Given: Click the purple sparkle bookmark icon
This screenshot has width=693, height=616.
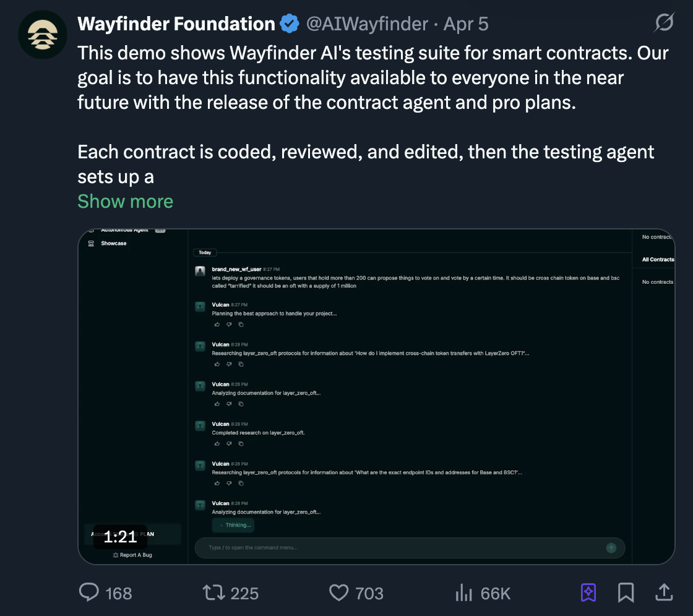Looking at the screenshot, I should point(588,593).
